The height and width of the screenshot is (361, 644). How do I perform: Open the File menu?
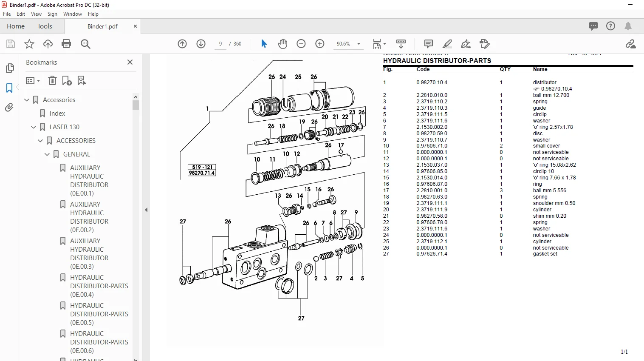pyautogui.click(x=7, y=14)
